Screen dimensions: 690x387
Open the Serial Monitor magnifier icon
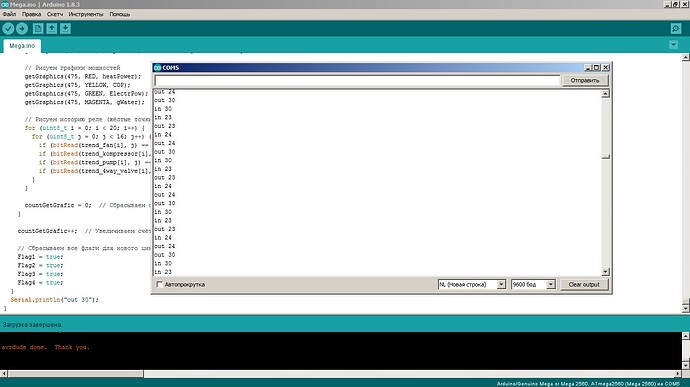tap(676, 29)
